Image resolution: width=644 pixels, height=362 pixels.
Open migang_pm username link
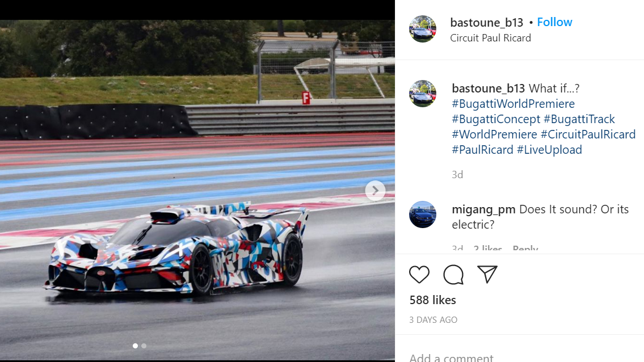[483, 209]
